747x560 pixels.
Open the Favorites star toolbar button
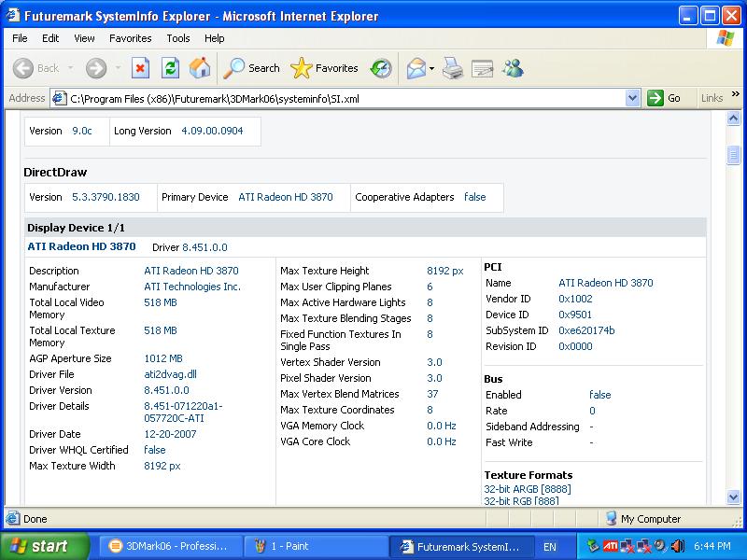click(324, 68)
